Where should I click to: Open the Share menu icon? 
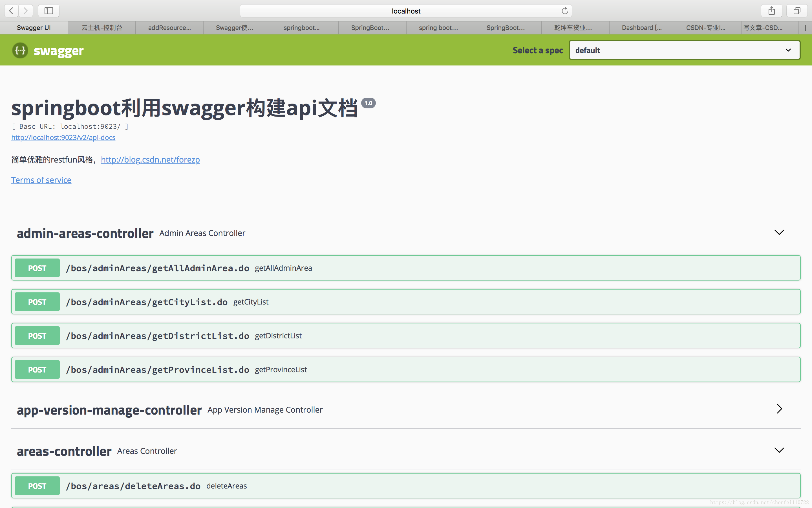tap(772, 11)
